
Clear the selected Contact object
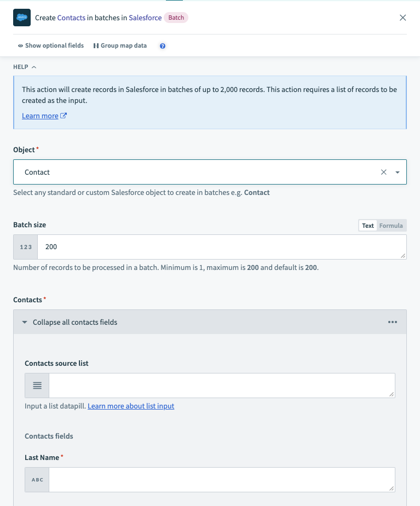(384, 172)
